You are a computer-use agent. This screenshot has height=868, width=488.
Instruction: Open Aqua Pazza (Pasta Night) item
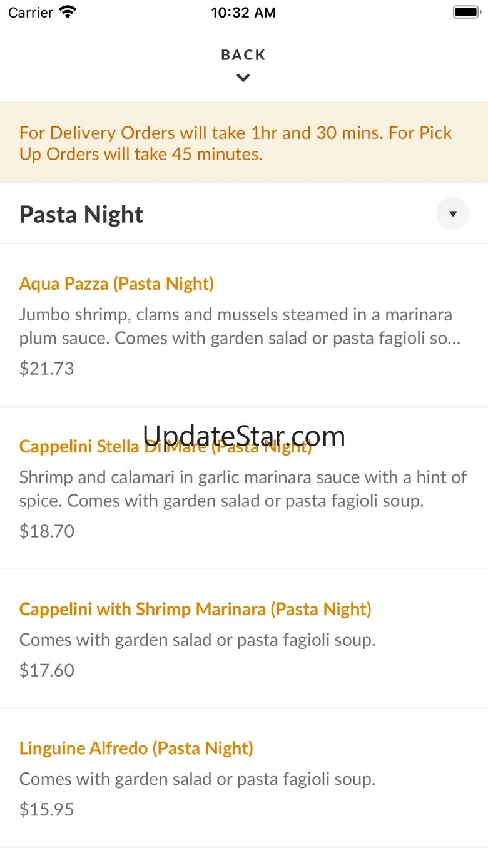point(116,284)
